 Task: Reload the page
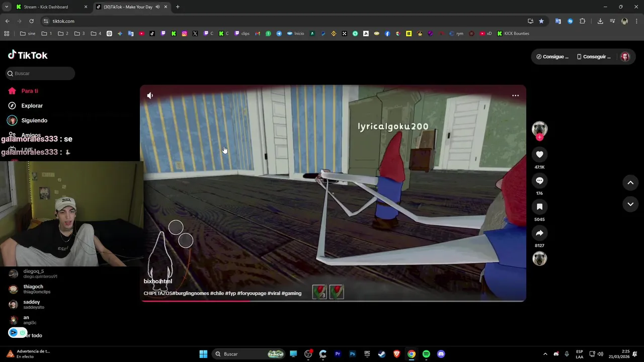[x=31, y=21]
